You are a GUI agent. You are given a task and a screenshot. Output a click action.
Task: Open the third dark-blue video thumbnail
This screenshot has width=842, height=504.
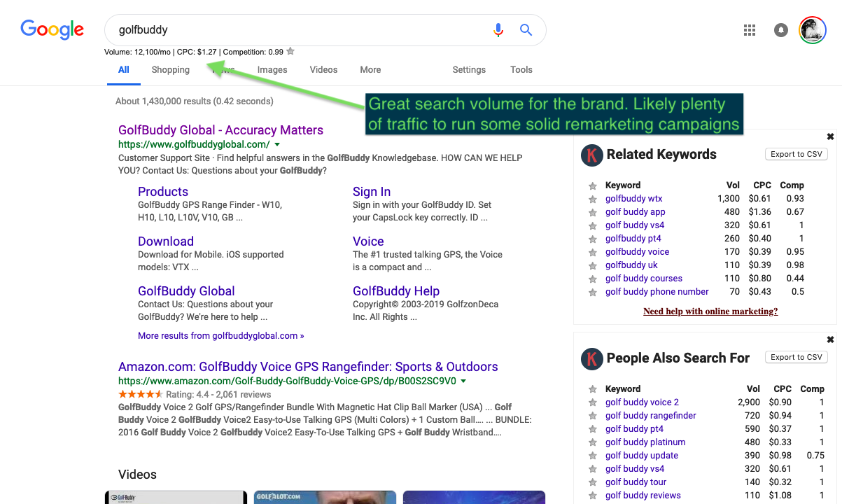(x=475, y=497)
